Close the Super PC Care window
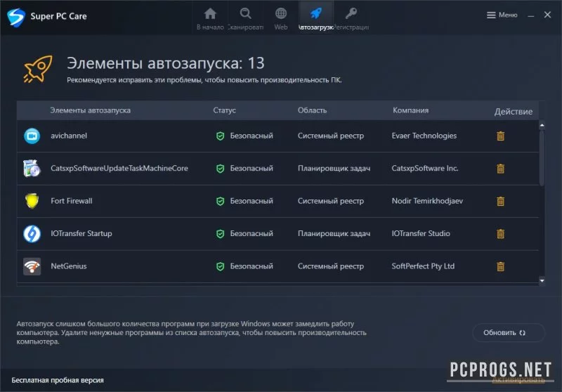 pos(547,15)
